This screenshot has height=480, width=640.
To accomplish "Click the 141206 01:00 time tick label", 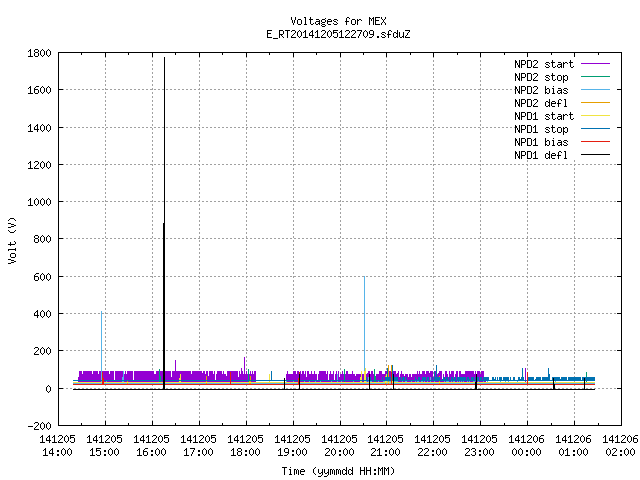I will click(573, 446).
